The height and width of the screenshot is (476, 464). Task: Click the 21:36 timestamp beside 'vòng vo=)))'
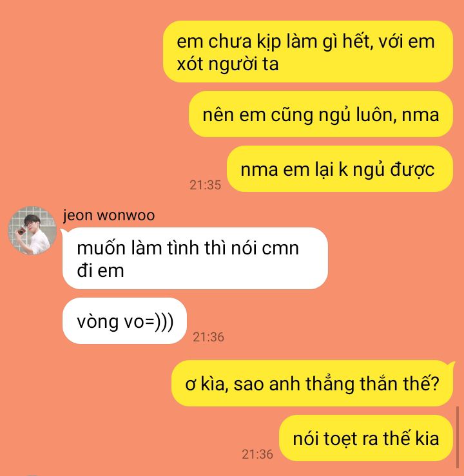209,337
